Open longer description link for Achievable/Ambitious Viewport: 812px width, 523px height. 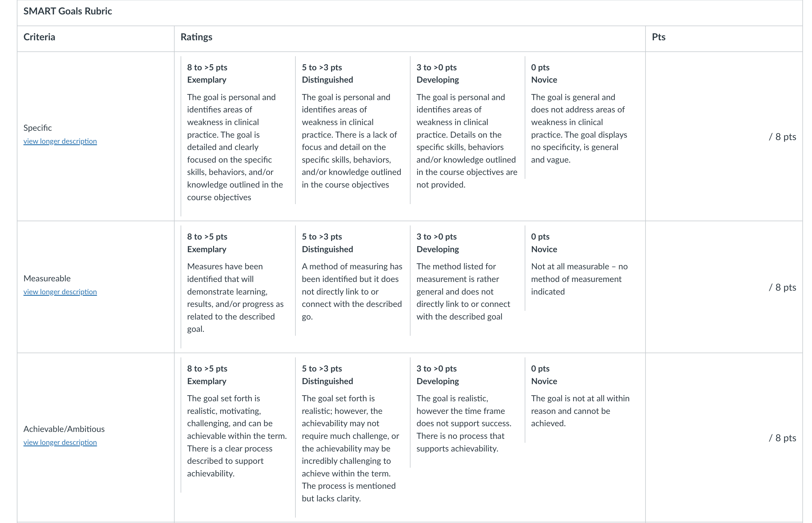coord(60,442)
